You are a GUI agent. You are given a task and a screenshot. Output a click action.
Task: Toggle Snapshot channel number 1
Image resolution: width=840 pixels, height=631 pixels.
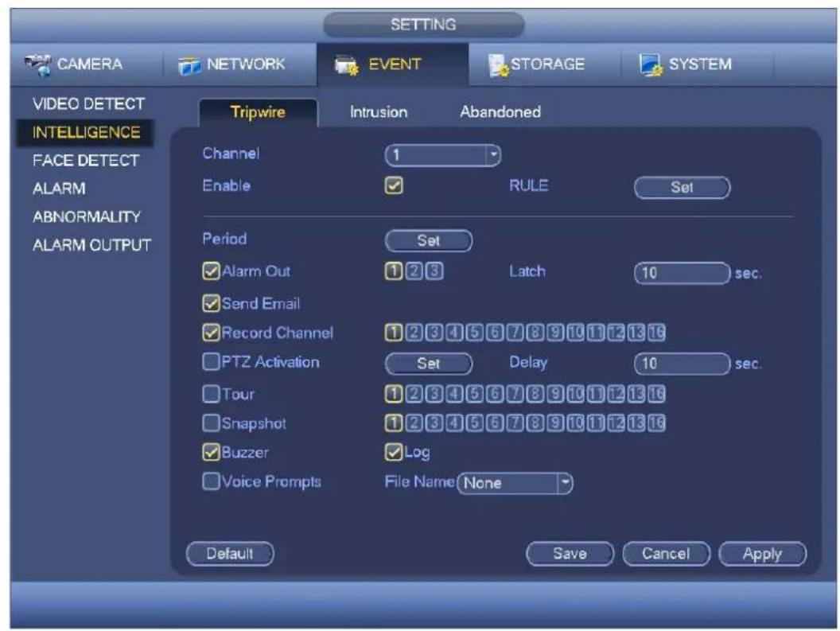(x=394, y=423)
